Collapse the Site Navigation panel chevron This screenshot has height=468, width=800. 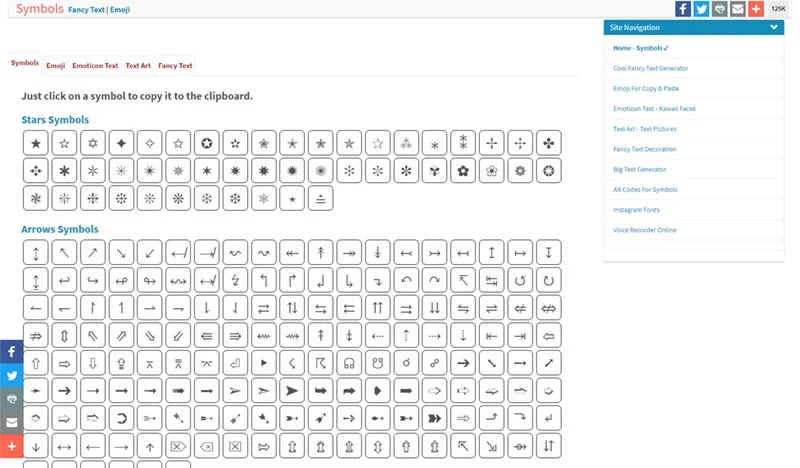[774, 27]
